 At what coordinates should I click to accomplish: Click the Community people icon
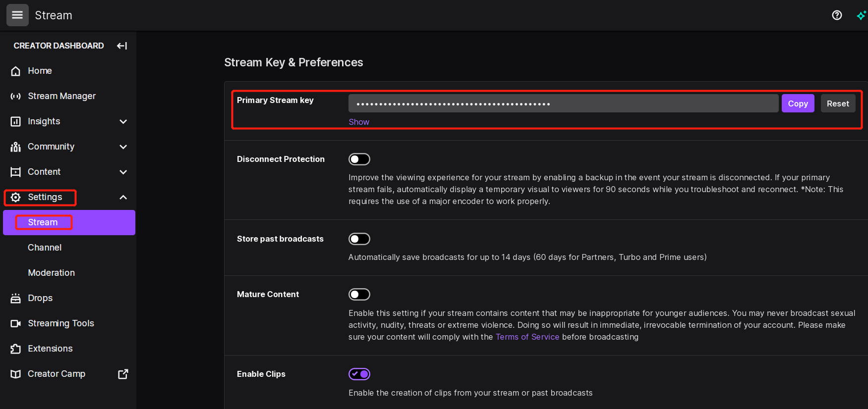(16, 147)
